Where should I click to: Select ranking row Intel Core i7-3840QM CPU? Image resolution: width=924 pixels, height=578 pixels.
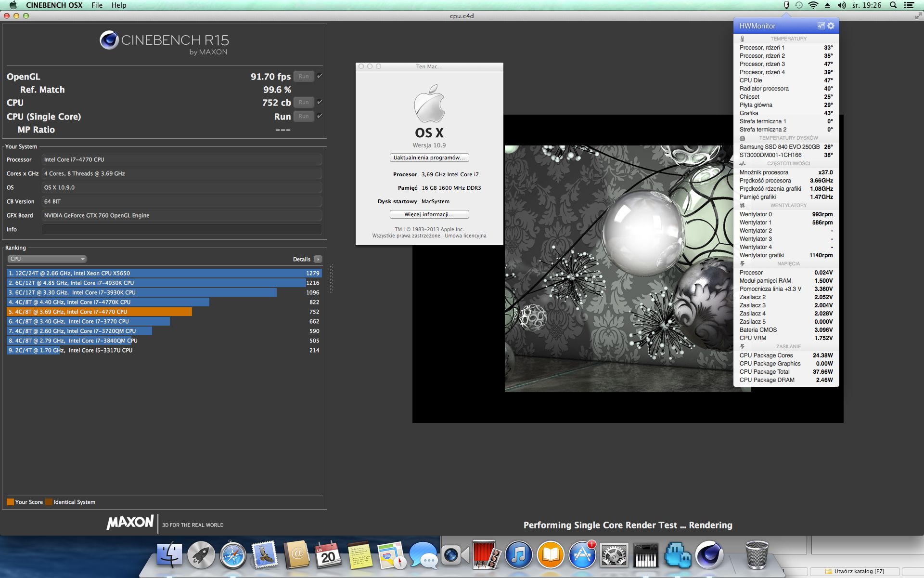pyautogui.click(x=164, y=341)
